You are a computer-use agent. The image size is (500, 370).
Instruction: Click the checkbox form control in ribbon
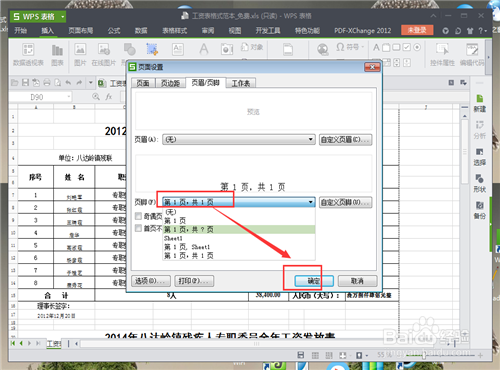(406, 48)
